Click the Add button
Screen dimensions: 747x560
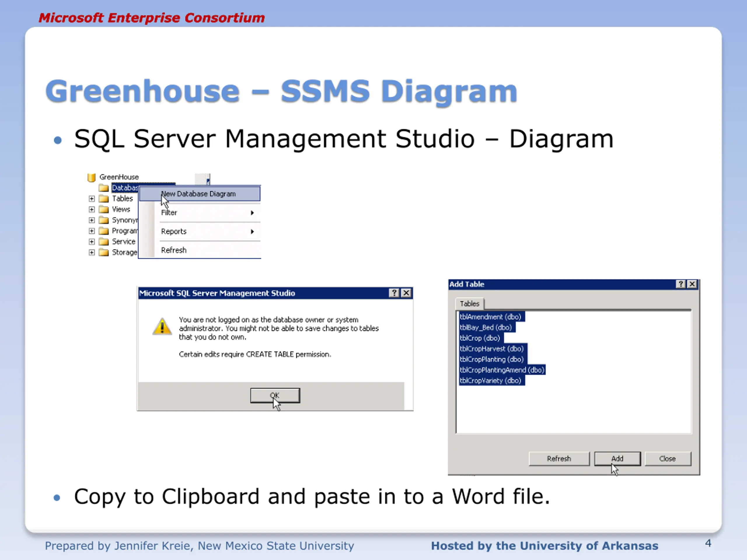point(617,459)
